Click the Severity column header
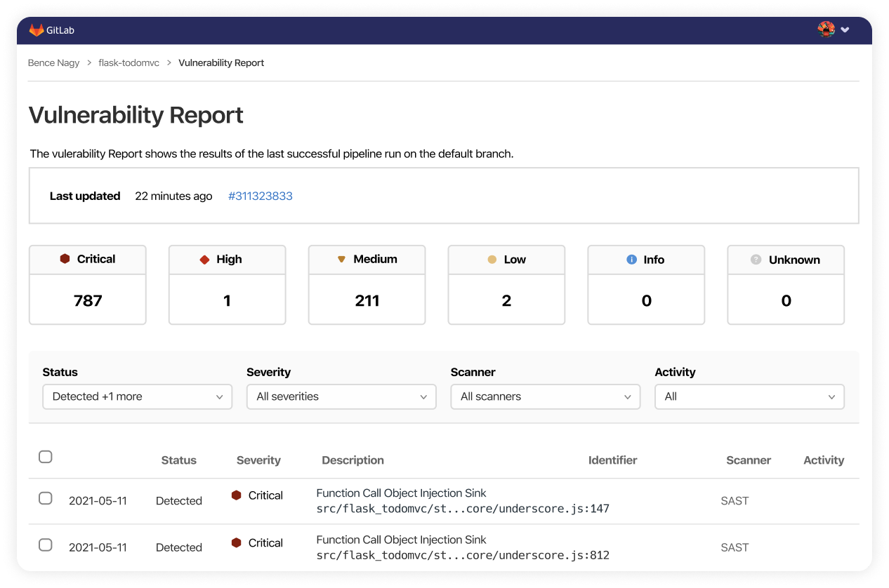The width and height of the screenshot is (889, 588). (x=258, y=460)
